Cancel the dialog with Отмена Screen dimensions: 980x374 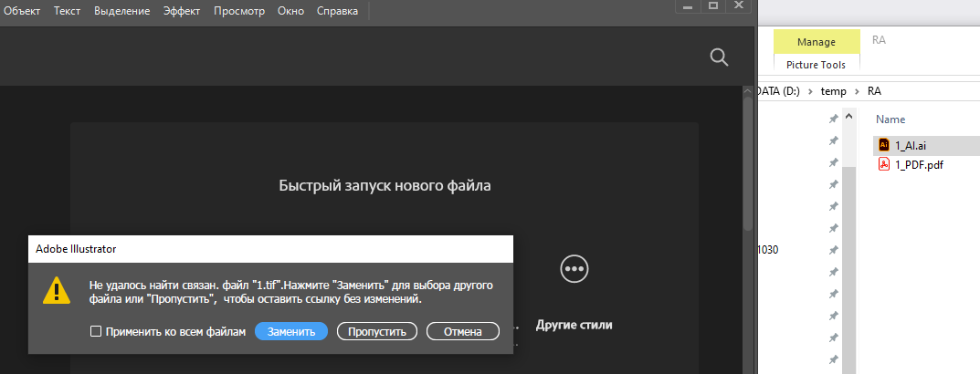(x=462, y=331)
